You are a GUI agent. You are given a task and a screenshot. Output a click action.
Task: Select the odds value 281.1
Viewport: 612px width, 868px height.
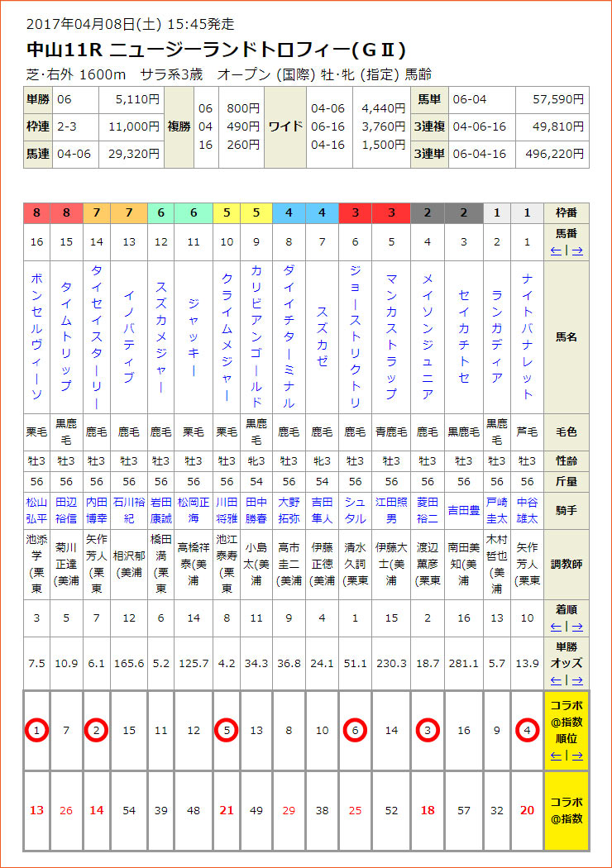(464, 663)
